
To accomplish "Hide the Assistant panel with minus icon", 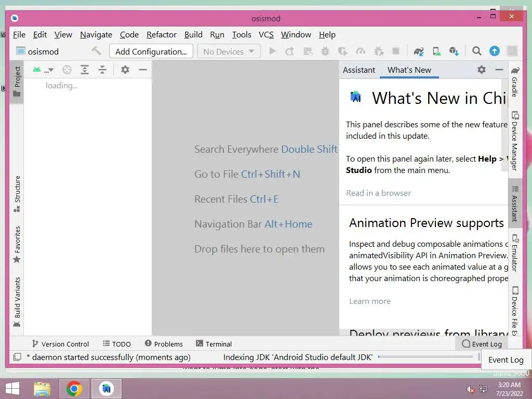I will pos(499,70).
